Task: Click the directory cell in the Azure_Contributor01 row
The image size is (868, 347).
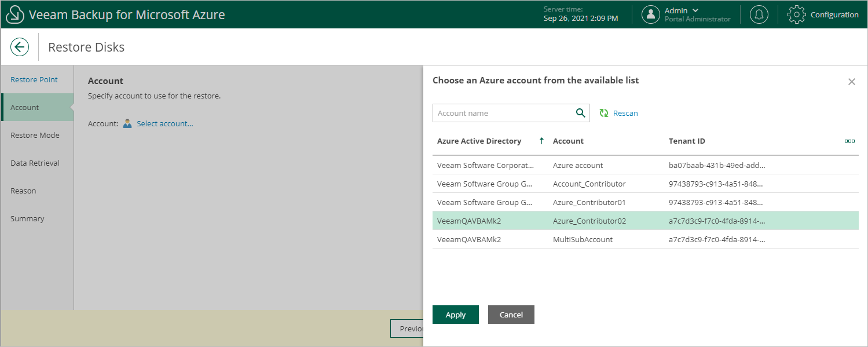Action: (485, 202)
